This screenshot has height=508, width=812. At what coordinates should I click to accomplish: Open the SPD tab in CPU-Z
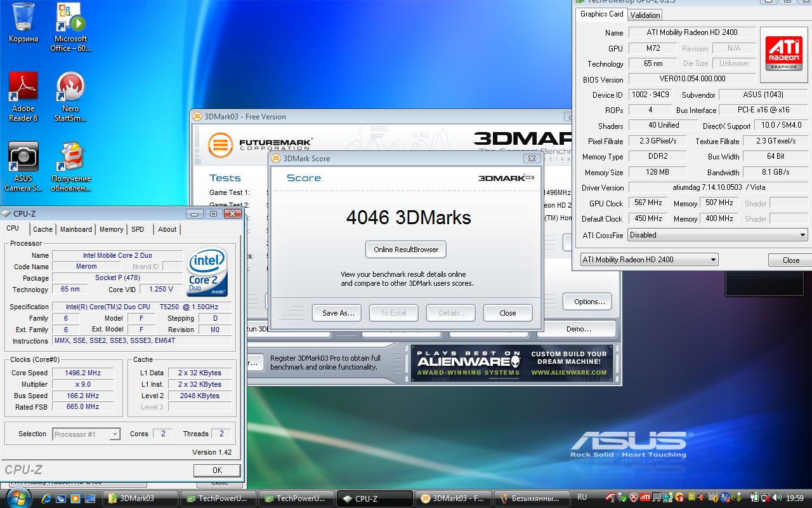(138, 229)
